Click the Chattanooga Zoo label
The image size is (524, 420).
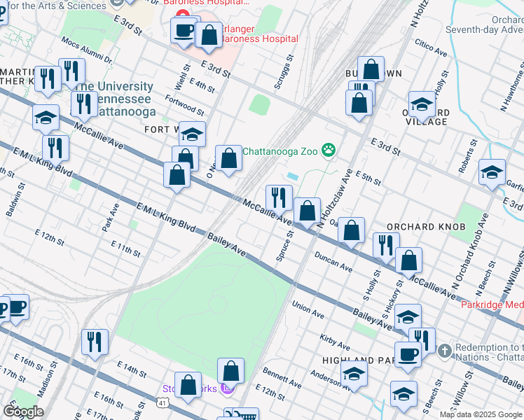click(x=280, y=151)
